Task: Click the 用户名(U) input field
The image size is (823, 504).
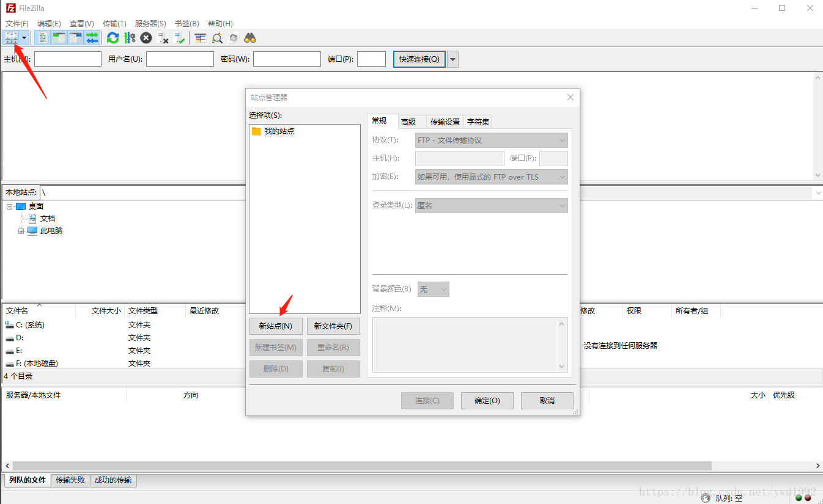Action: 180,59
